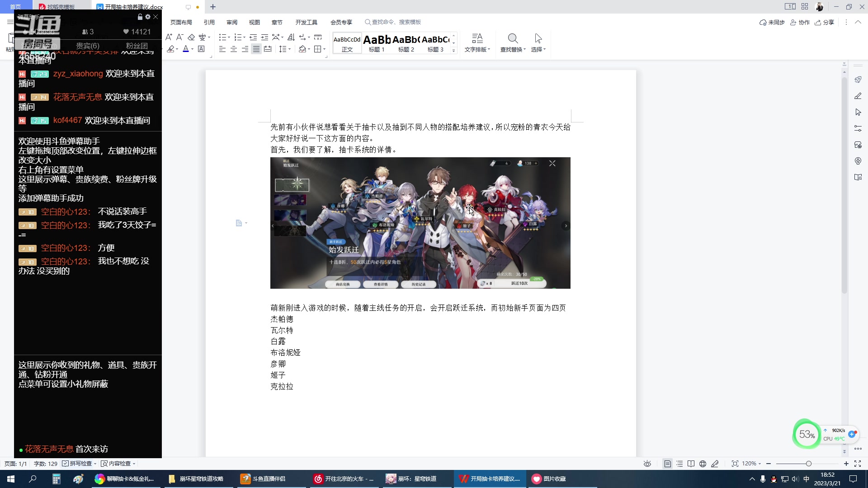
Task: Toggle justify alignment
Action: [256, 49]
